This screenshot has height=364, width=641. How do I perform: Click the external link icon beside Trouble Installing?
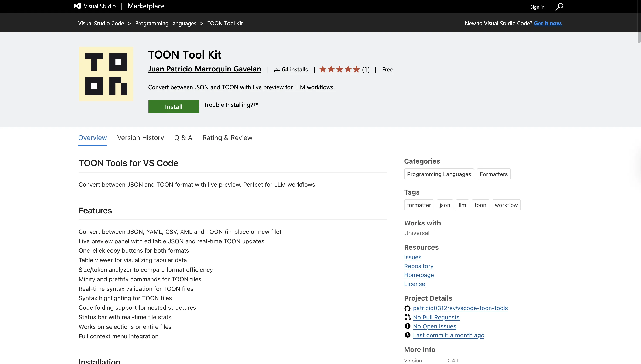tap(256, 105)
